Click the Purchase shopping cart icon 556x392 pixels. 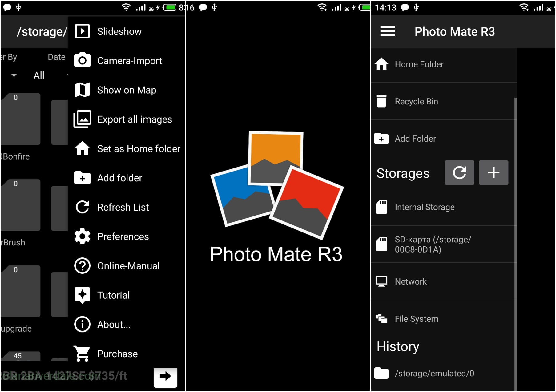82,354
